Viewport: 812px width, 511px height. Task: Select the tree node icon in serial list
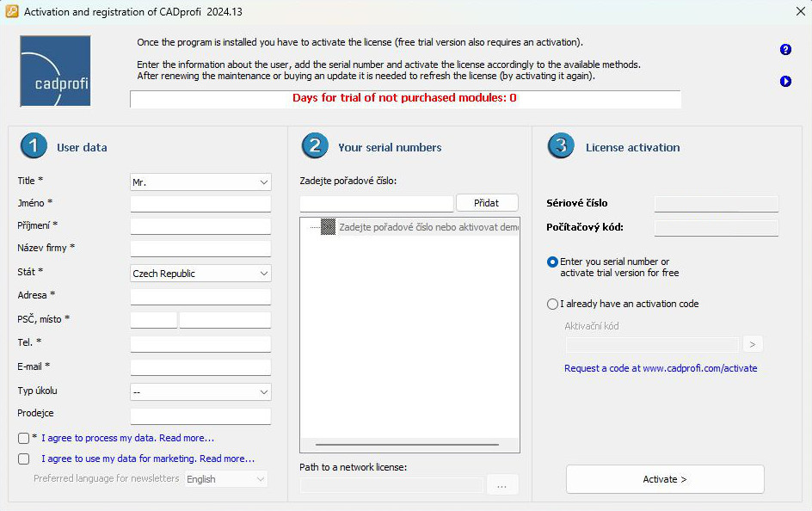(328, 227)
